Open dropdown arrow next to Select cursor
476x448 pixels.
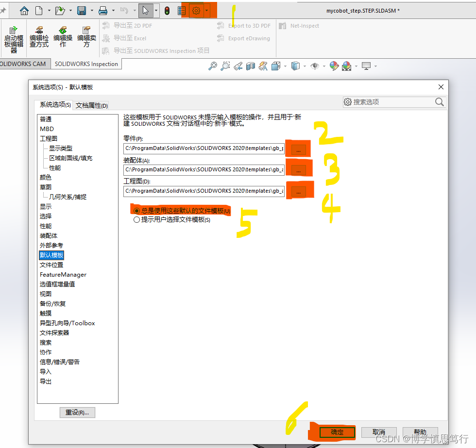coord(156,11)
